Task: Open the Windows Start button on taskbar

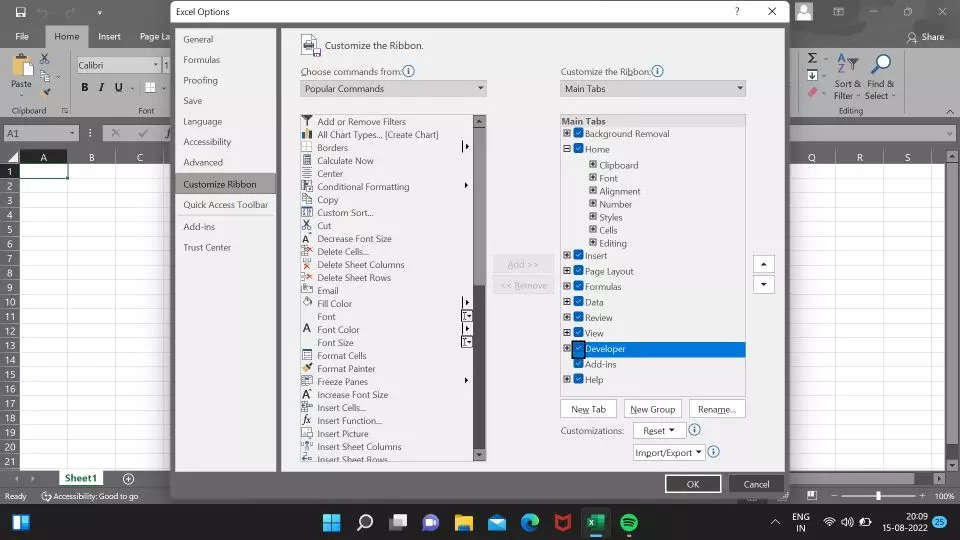Action: click(x=331, y=522)
